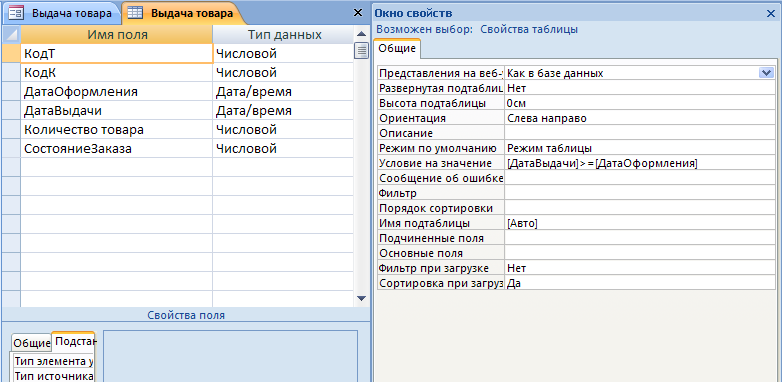Open the Общие tab in property sheet

tap(397, 48)
